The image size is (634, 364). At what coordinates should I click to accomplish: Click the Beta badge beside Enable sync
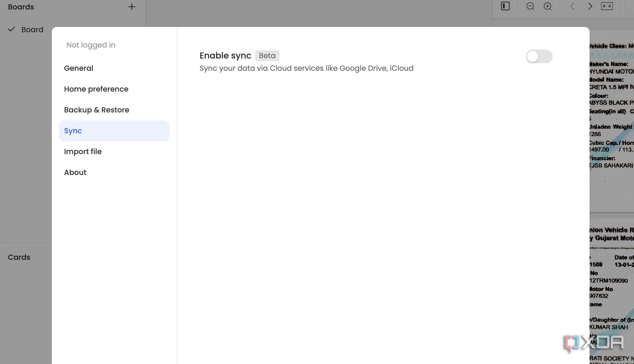(267, 56)
